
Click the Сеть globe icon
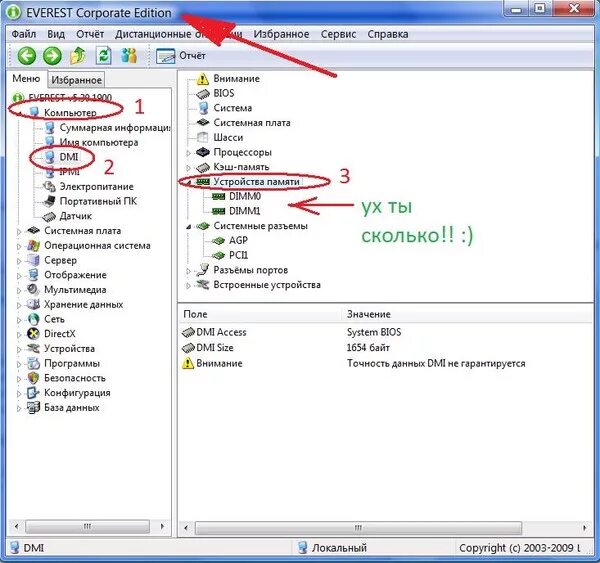coord(33,319)
